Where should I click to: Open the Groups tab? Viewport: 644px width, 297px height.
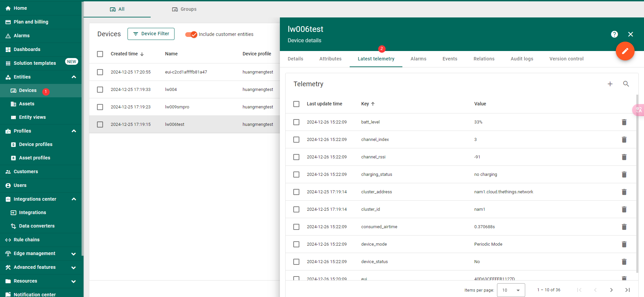pos(184,9)
